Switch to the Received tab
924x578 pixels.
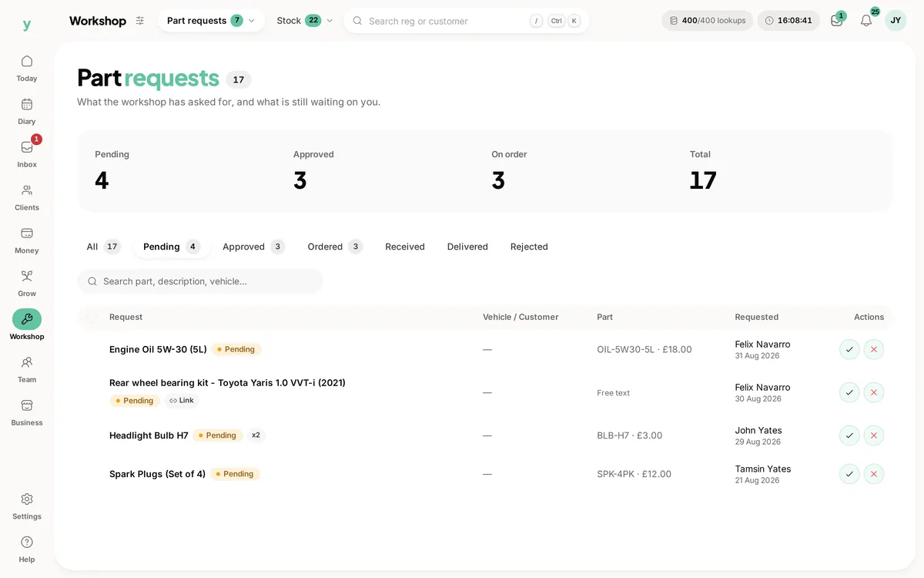[x=405, y=247]
